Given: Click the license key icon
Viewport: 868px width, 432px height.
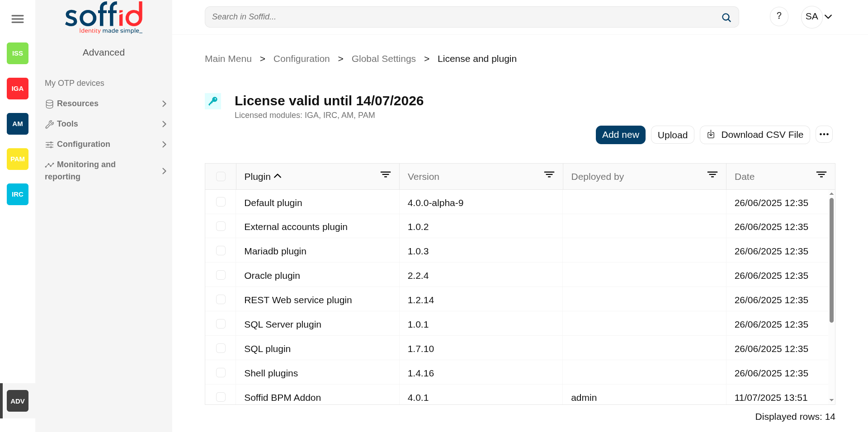Looking at the screenshot, I should pyautogui.click(x=213, y=101).
